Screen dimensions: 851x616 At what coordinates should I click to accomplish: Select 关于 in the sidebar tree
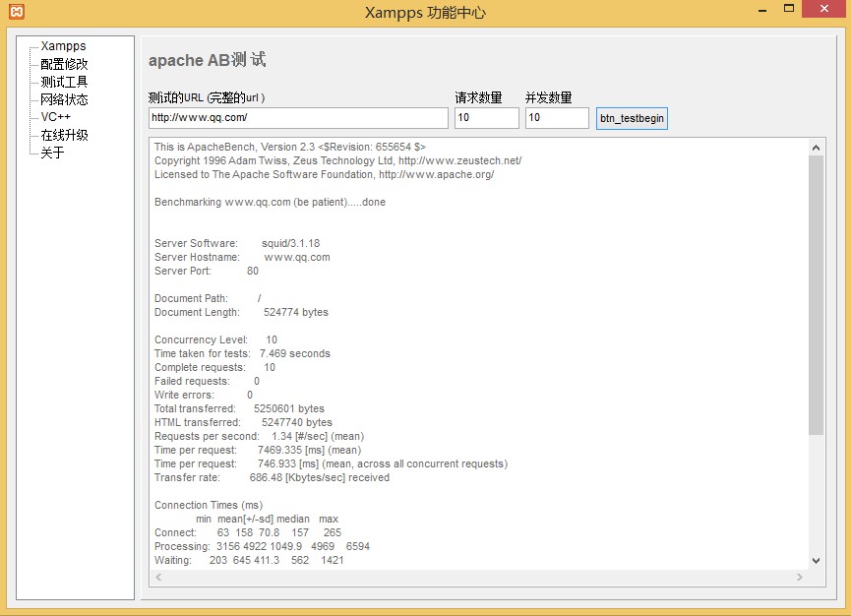[53, 154]
